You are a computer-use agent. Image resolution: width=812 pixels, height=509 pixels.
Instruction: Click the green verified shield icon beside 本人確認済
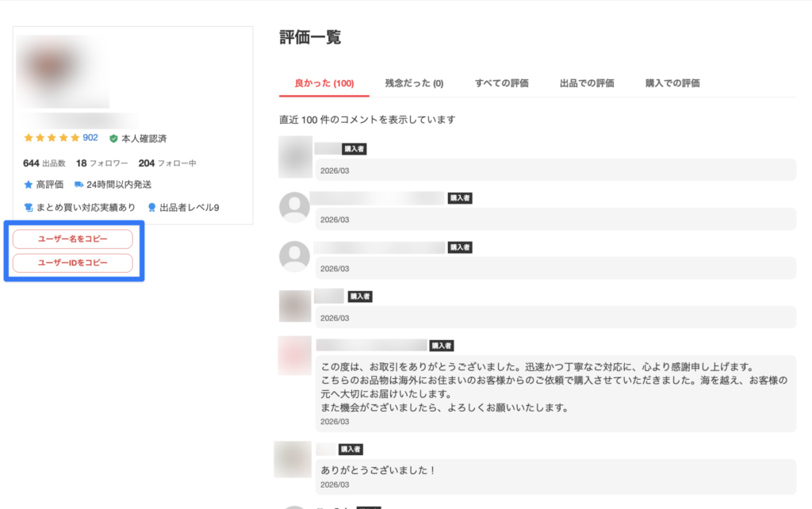click(113, 138)
